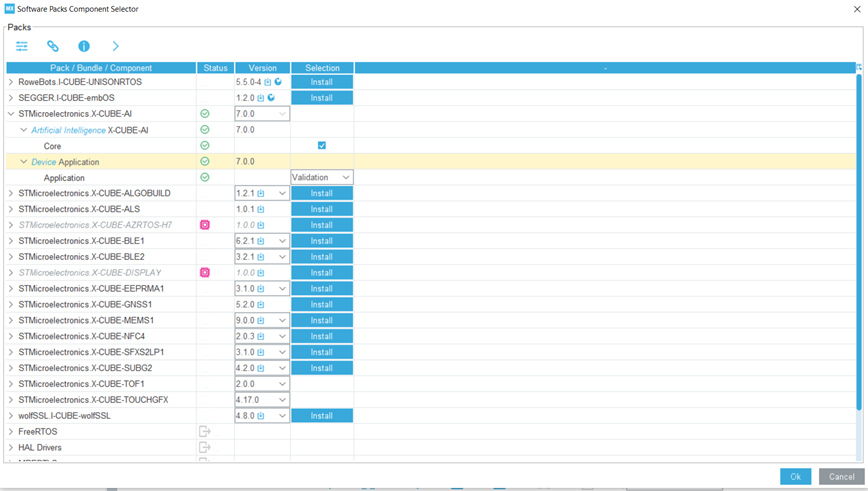Click the Selection column header

[322, 68]
